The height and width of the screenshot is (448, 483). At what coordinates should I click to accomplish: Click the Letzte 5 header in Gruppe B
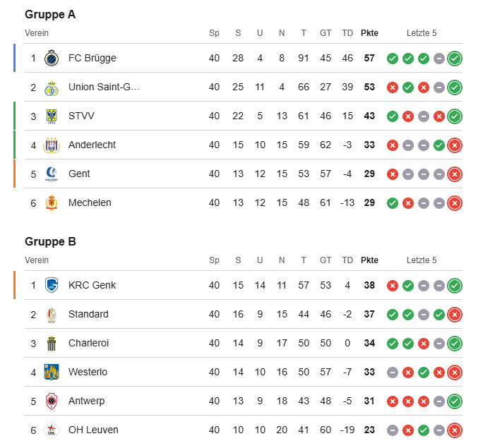point(422,260)
